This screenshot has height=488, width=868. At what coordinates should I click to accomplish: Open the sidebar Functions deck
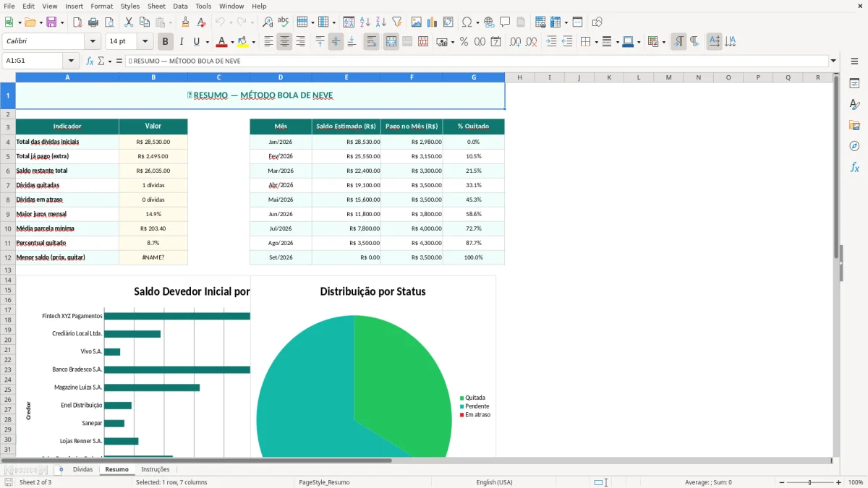pos(854,167)
